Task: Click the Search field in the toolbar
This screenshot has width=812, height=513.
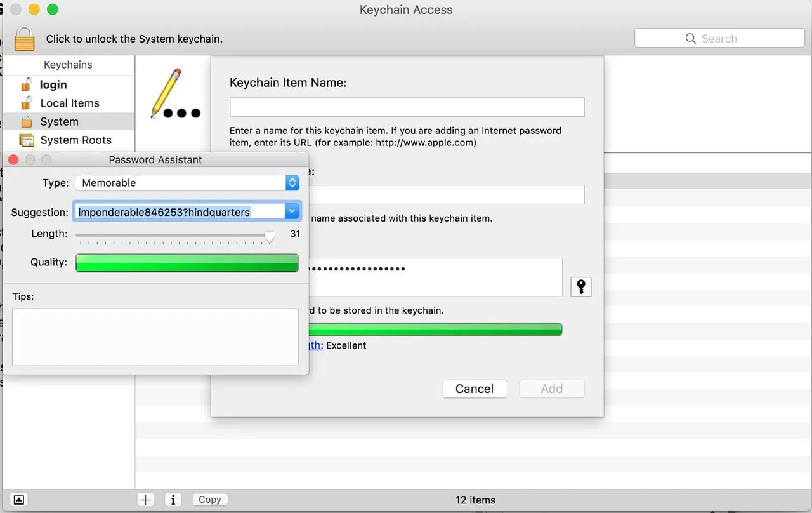Action: [x=719, y=38]
